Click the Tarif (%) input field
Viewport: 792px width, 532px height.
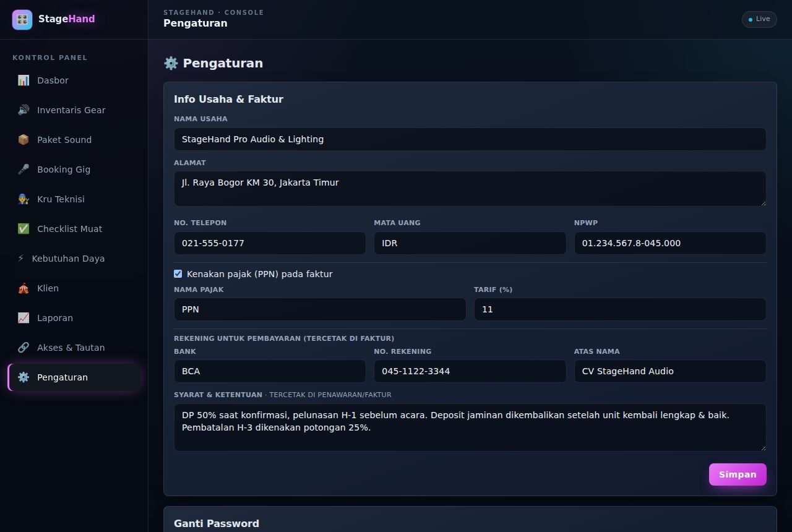[620, 309]
